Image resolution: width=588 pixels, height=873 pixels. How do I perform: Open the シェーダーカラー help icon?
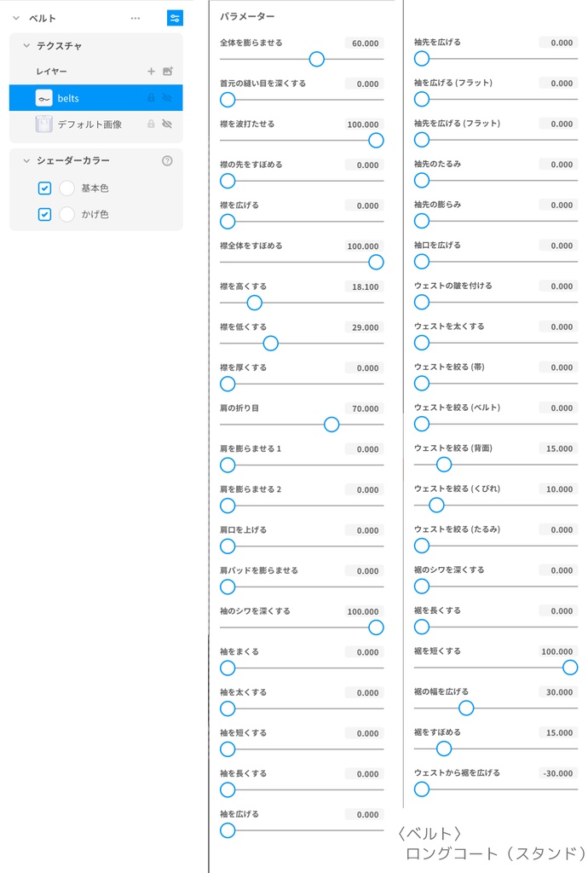[x=167, y=160]
